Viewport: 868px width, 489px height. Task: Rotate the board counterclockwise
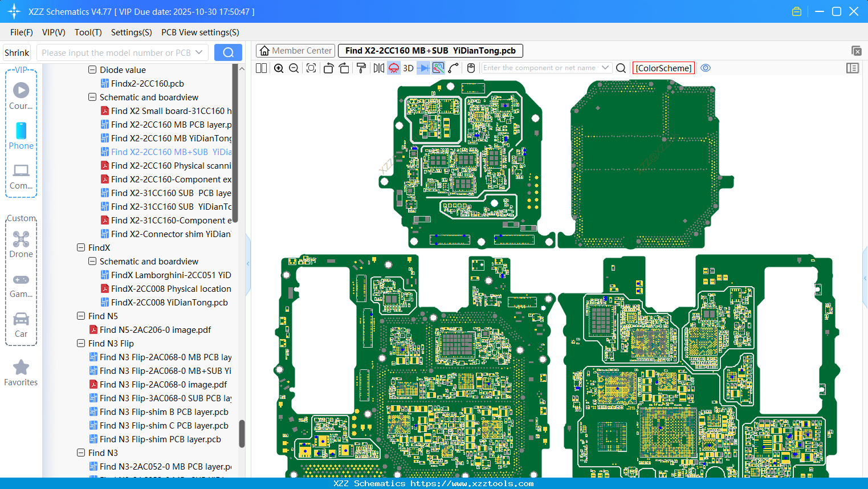coord(328,68)
